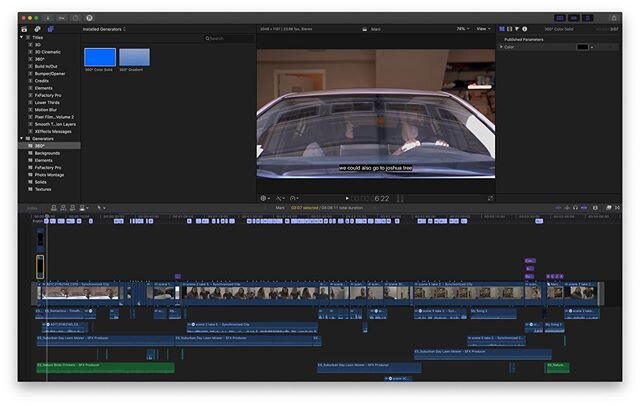Open the Video inspector filmstrip icon
The image size is (640, 405).
coord(509,29)
